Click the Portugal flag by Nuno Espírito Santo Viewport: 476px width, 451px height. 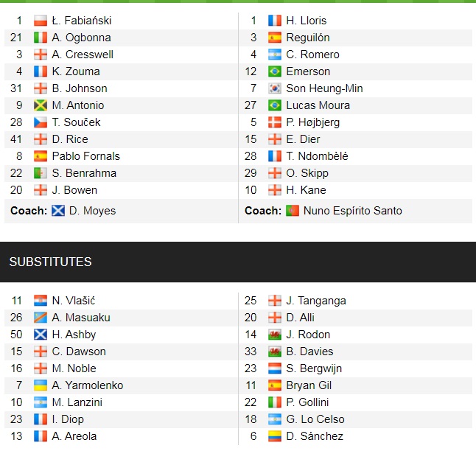pyautogui.click(x=293, y=211)
